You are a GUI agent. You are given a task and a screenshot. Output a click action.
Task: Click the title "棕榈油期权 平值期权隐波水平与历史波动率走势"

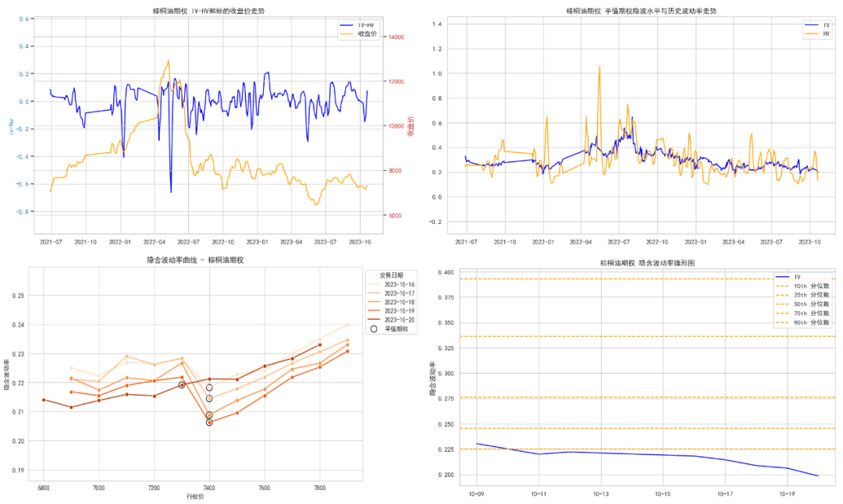point(641,11)
